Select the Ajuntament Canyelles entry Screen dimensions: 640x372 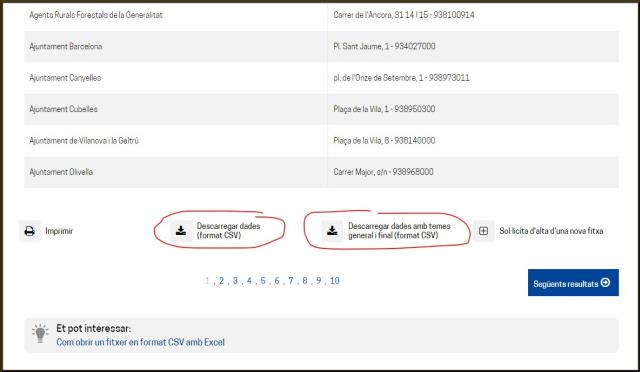(65, 78)
